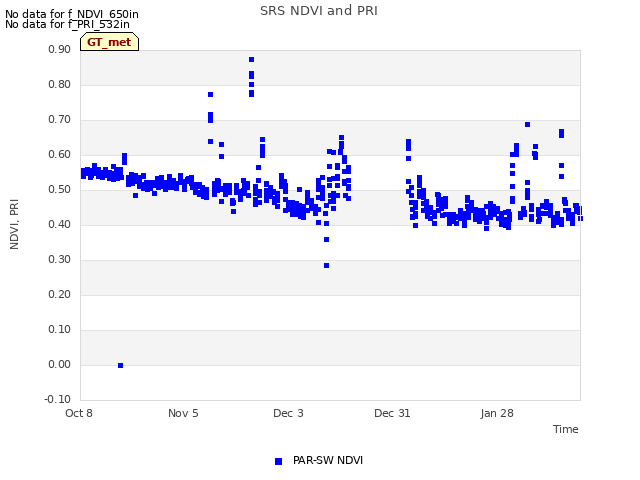Screen dimensions: 640x480
Task: Click the 0.90 y-axis tick label
Action: 60,49
